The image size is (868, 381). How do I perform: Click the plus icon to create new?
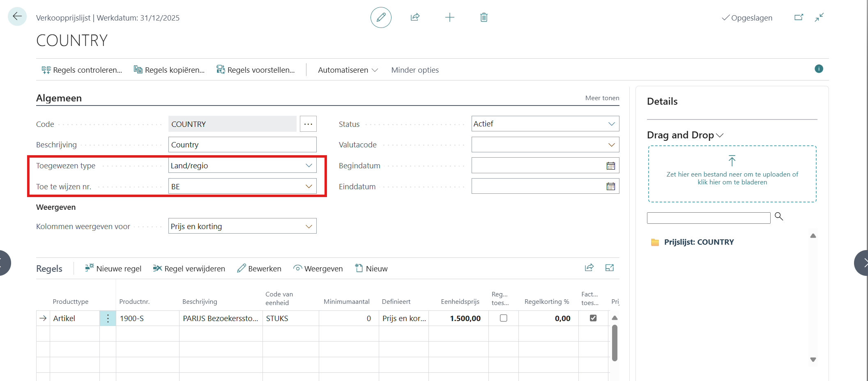click(449, 17)
